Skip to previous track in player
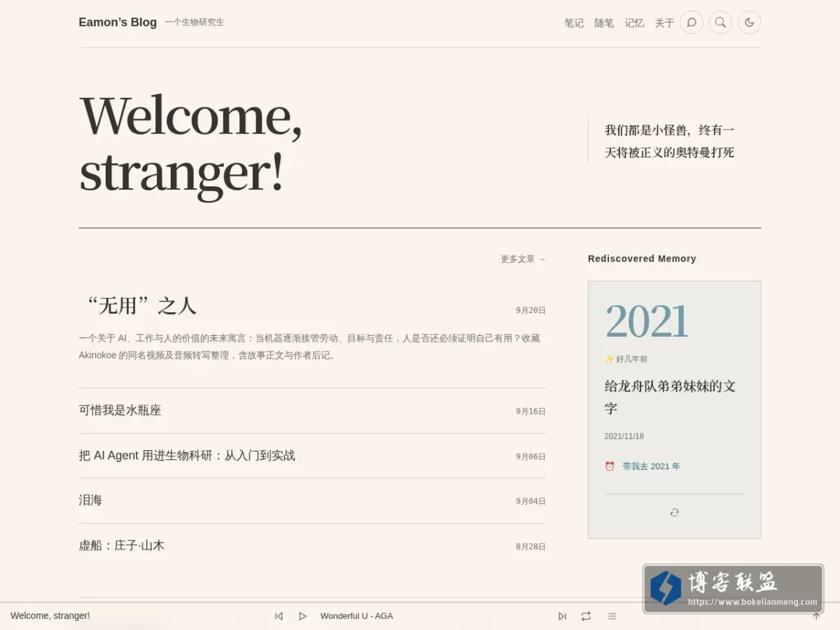The height and width of the screenshot is (630, 840). [x=279, y=616]
